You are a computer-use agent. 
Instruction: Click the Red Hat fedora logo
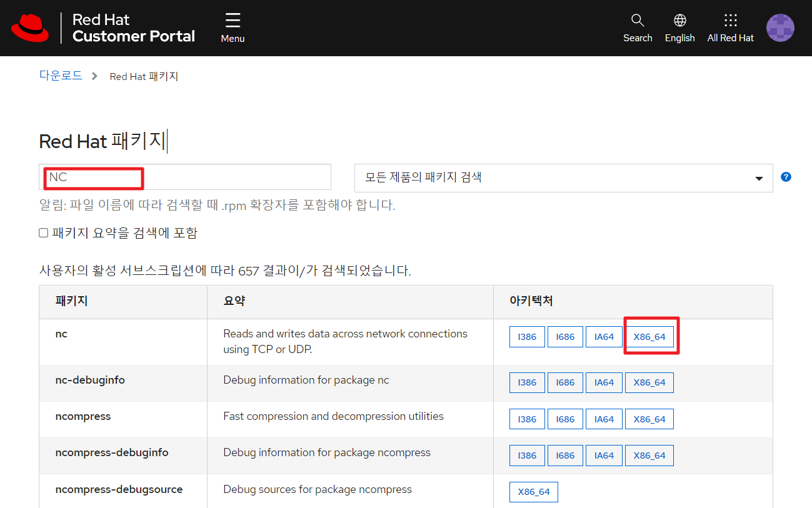[x=30, y=27]
